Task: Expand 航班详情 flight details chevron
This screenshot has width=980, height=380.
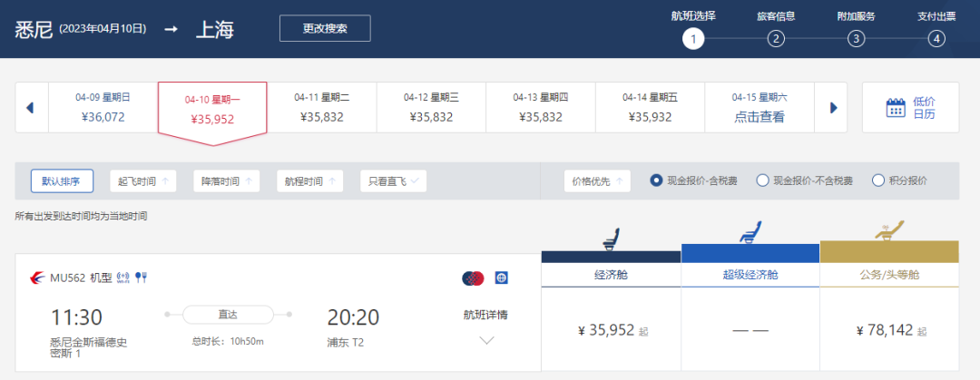Action: tap(485, 341)
